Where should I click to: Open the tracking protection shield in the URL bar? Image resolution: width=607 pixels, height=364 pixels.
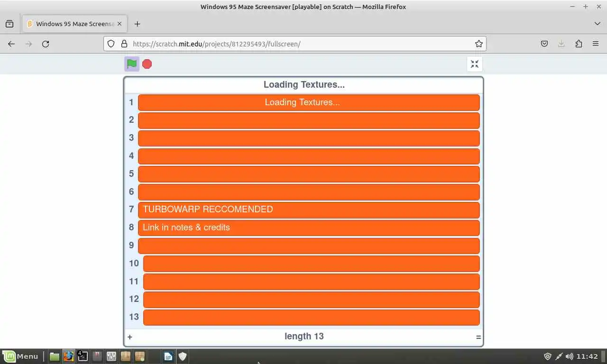point(111,44)
